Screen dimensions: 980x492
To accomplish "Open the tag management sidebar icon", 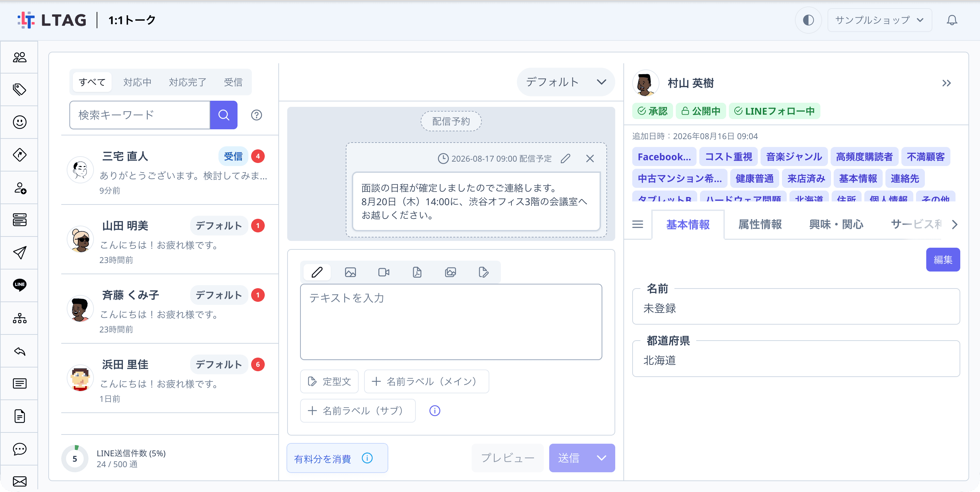I will [x=19, y=89].
